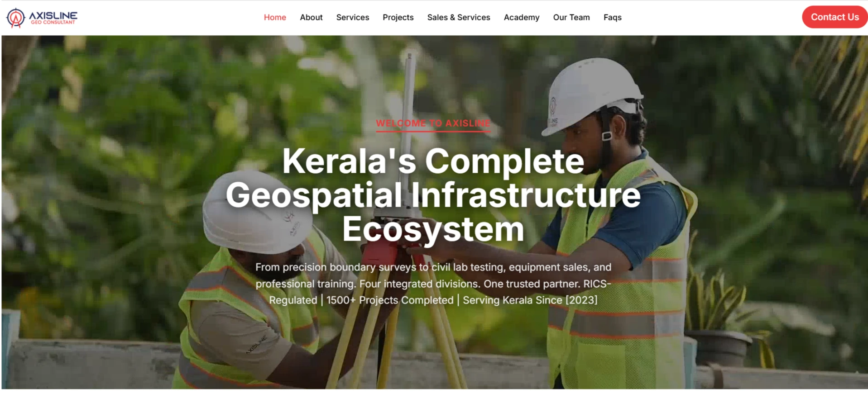Click the WELCOME TO AXISLINE label
Screen dimensions: 868x412
[x=433, y=123]
